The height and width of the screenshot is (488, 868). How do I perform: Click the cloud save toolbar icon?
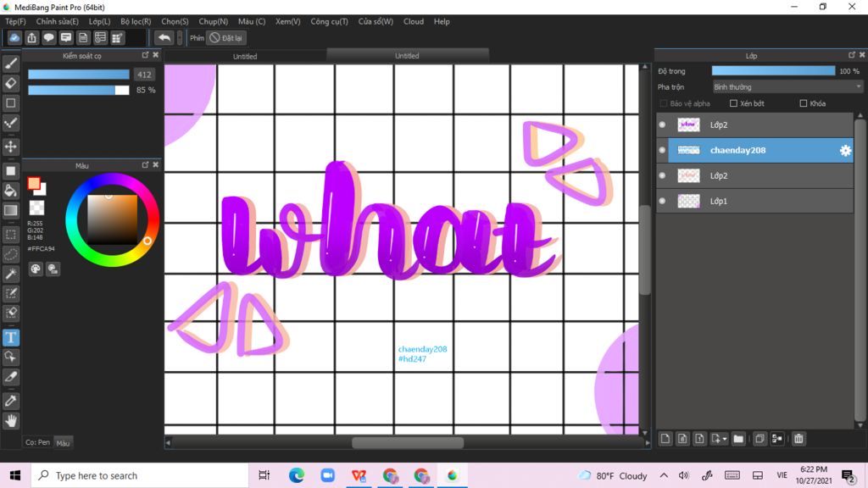click(x=14, y=37)
